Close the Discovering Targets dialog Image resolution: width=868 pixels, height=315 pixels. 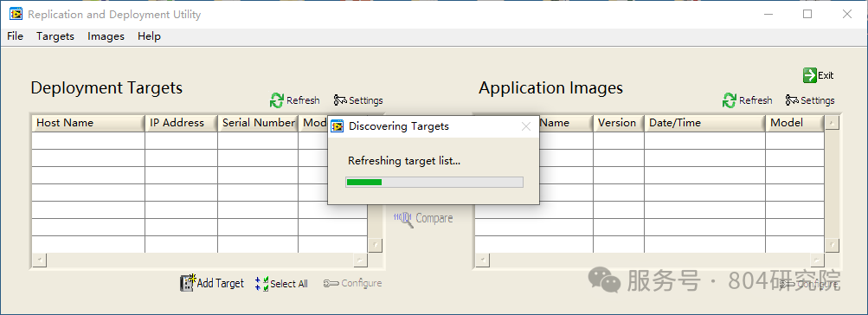coord(526,126)
